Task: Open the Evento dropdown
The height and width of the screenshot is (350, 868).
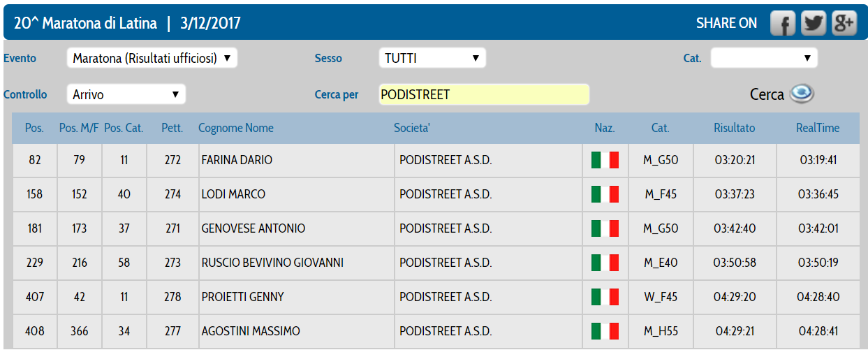Action: pyautogui.click(x=152, y=58)
